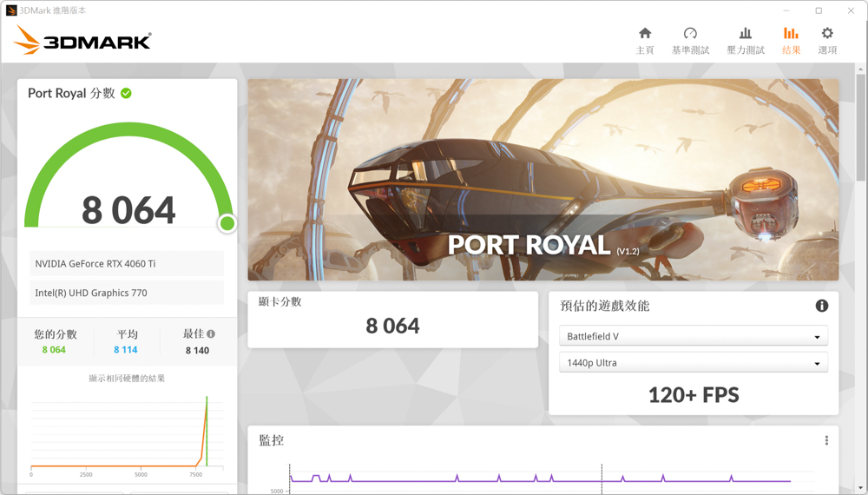Click the green validation check icon
Screen dimensions: 868x495
[x=126, y=93]
